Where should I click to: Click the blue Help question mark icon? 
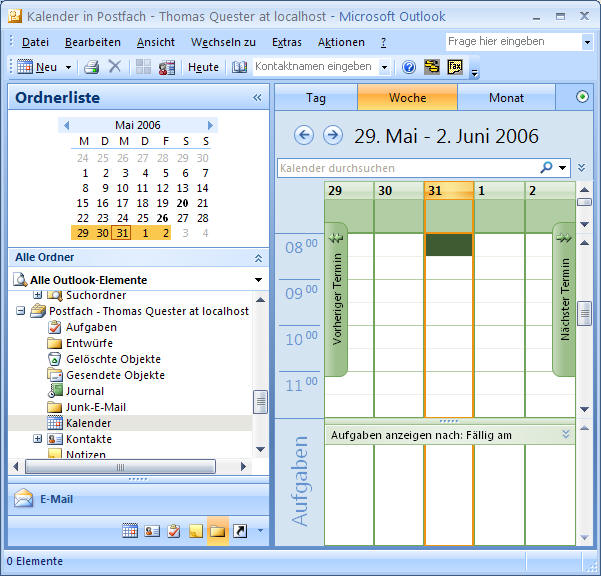click(409, 67)
